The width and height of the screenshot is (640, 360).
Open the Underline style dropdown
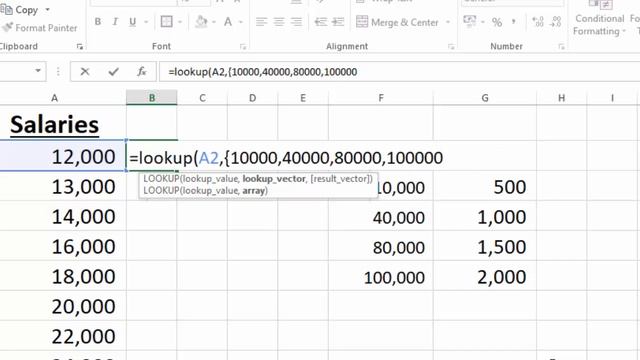click(146, 22)
